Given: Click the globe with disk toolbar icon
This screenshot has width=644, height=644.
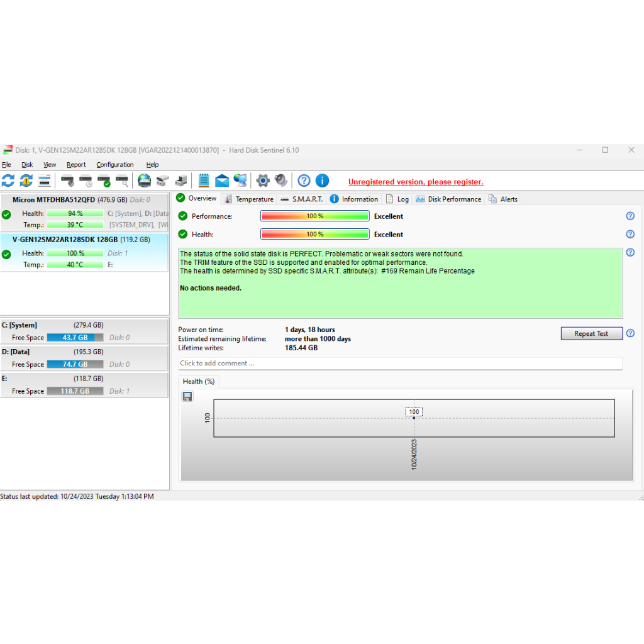Looking at the screenshot, I should click(145, 181).
